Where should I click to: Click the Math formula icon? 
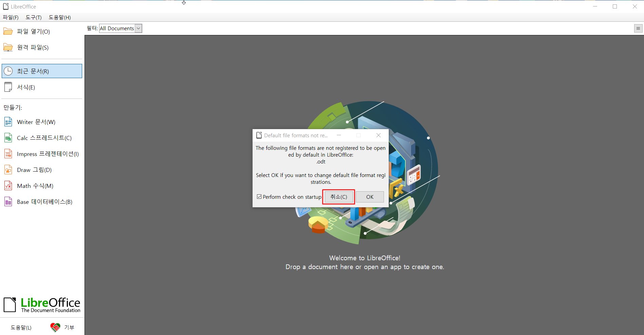click(x=8, y=186)
